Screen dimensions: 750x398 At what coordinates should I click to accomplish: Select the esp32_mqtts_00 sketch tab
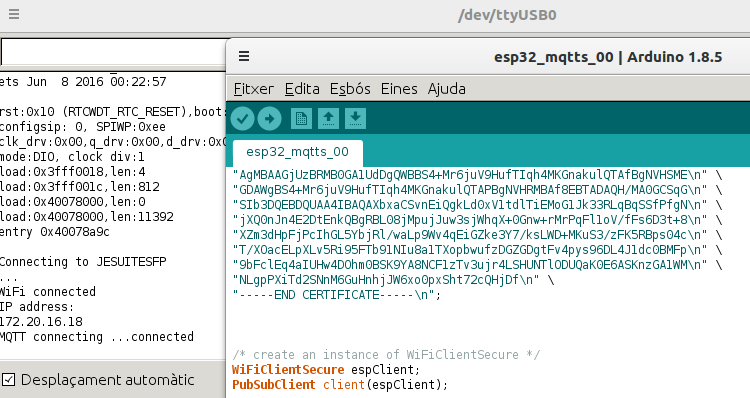(298, 152)
